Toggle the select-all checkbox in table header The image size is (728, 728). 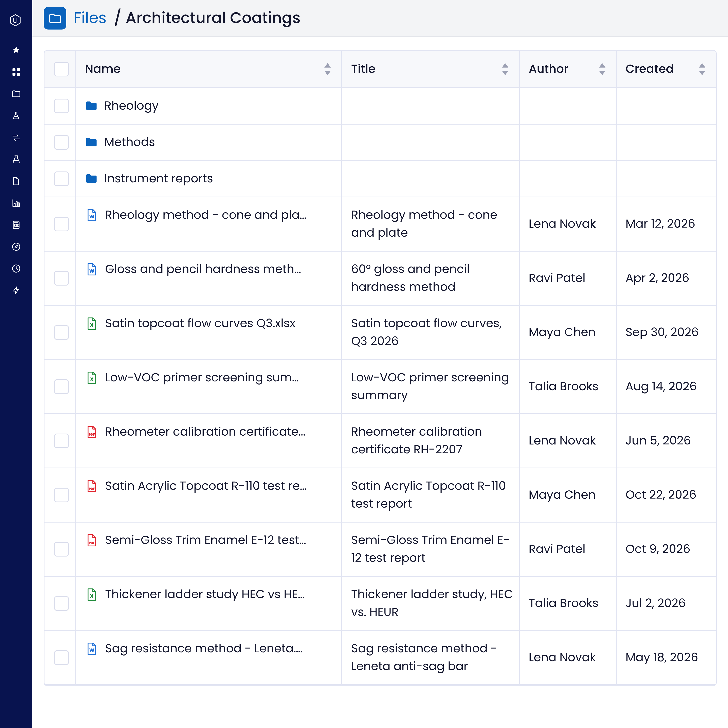pyautogui.click(x=61, y=69)
